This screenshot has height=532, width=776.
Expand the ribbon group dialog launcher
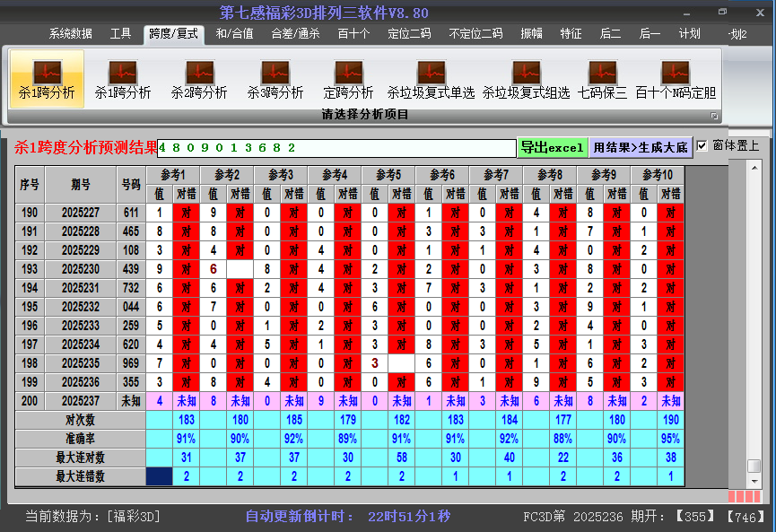tap(715, 116)
